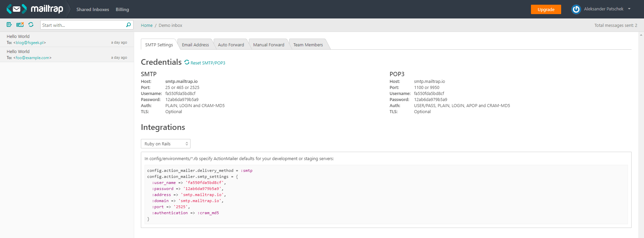644x238 pixels.
Task: Open the Auto Forward tab
Action: click(231, 45)
